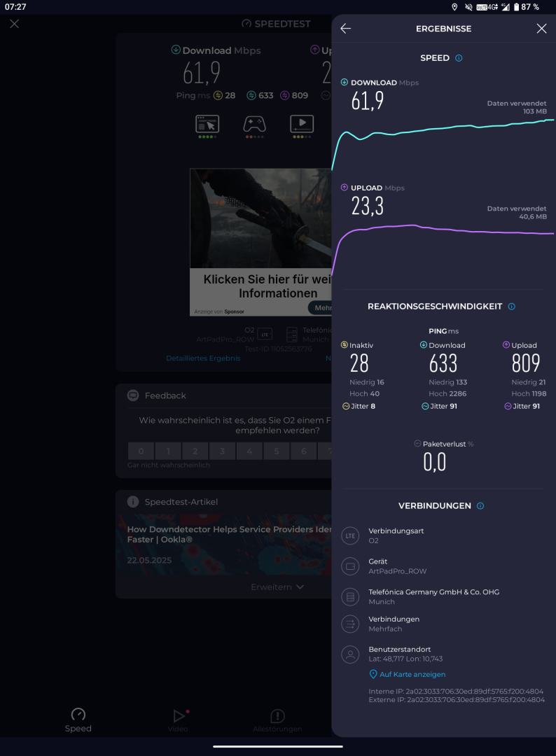Click the Jitter icon under Upload ping

coord(508,406)
